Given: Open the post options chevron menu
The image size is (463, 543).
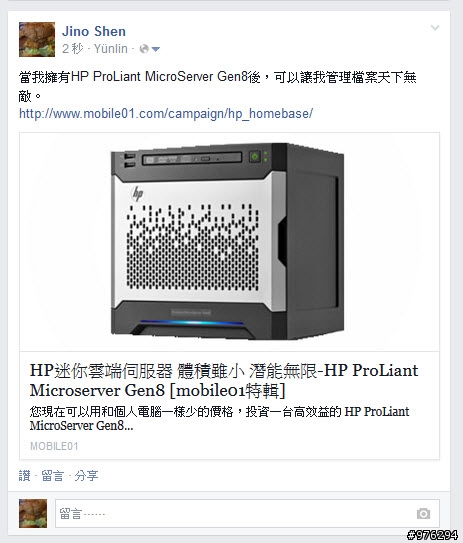Looking at the screenshot, I should (x=435, y=28).
